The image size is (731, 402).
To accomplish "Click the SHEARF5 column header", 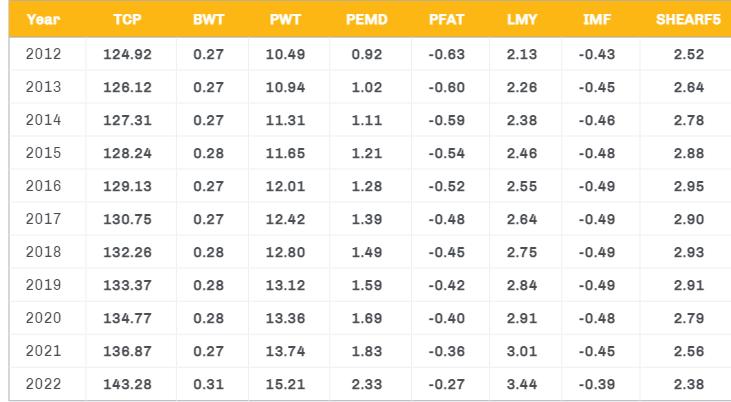I will (x=690, y=19).
